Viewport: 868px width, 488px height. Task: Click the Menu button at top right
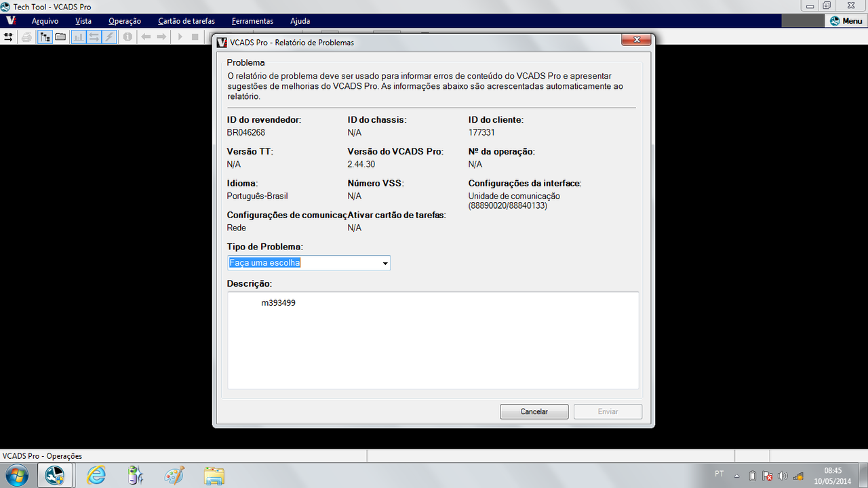click(x=846, y=21)
